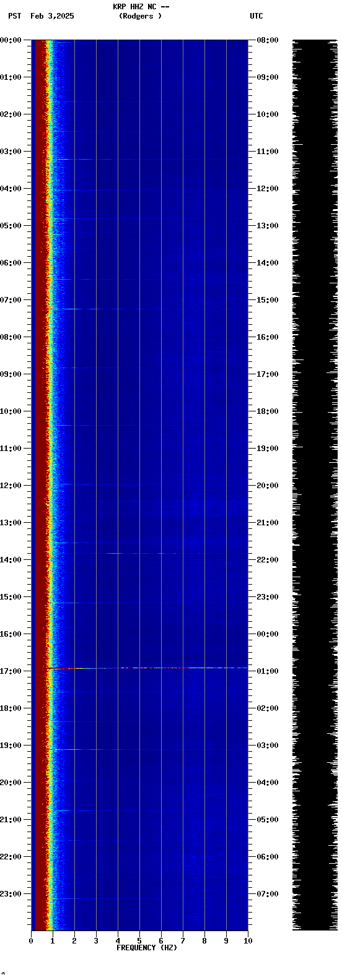Click the 08:00 PST time label left axis
342x980 pixels.
[11, 337]
